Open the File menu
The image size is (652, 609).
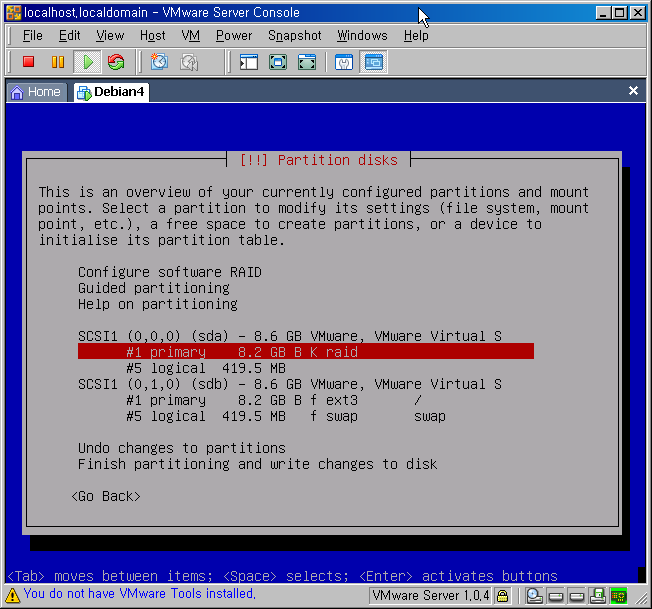32,35
